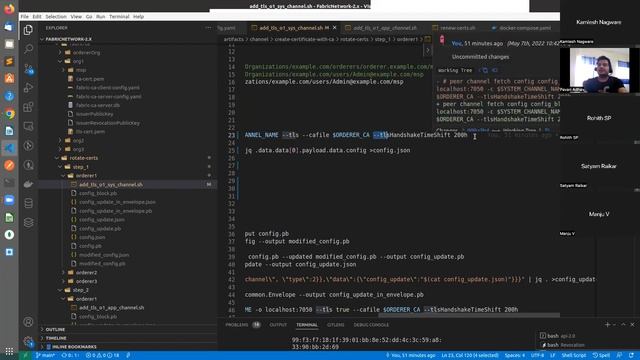Image resolution: width=640 pixels, height=360 pixels.
Task: Open the File menu
Action: 24,17
